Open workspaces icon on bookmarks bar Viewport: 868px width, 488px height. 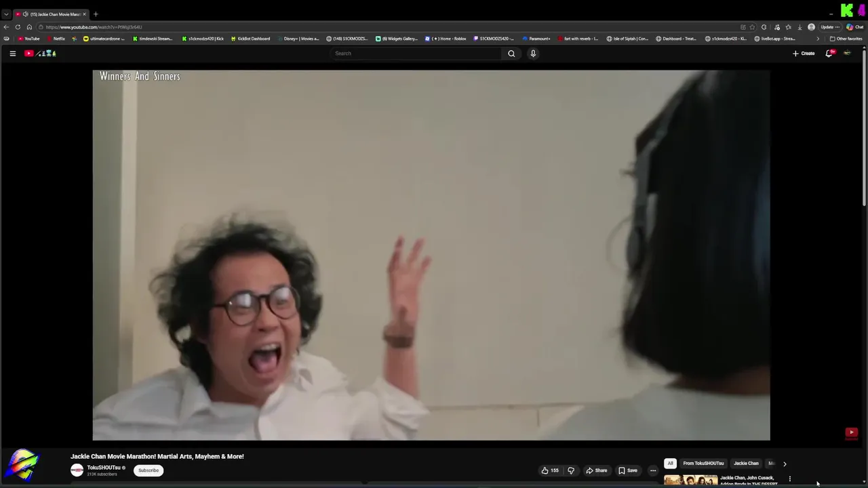pos(6,39)
